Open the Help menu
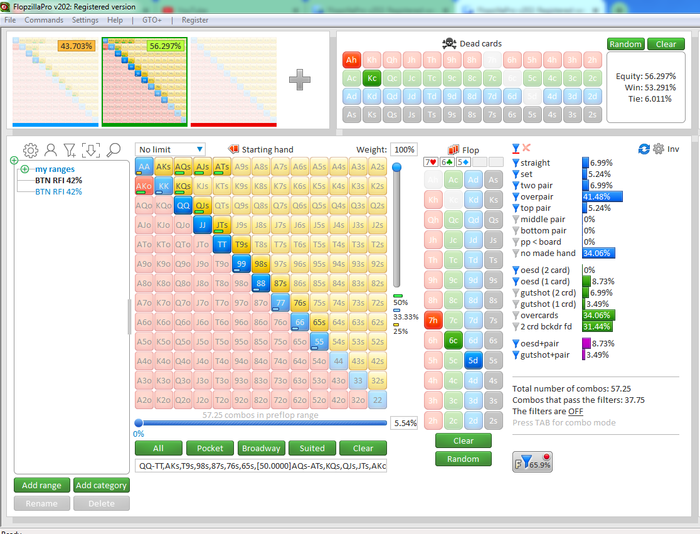The image size is (700, 534). (x=115, y=20)
